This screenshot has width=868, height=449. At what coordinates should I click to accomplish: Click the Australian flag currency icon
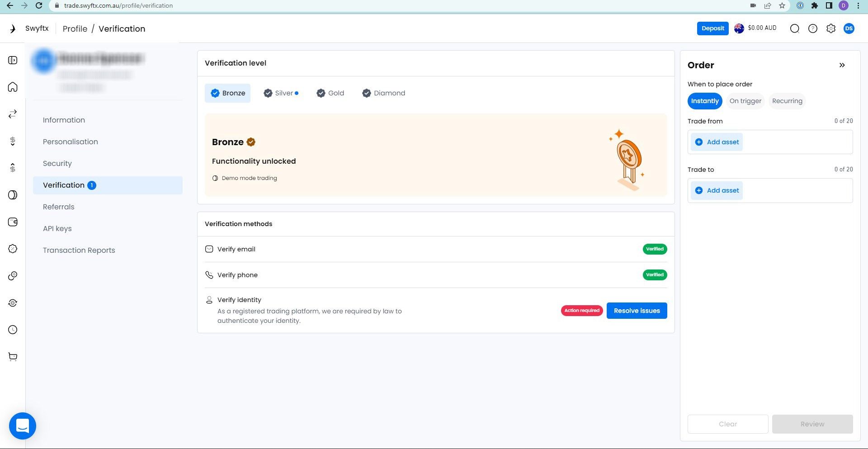pos(739,28)
